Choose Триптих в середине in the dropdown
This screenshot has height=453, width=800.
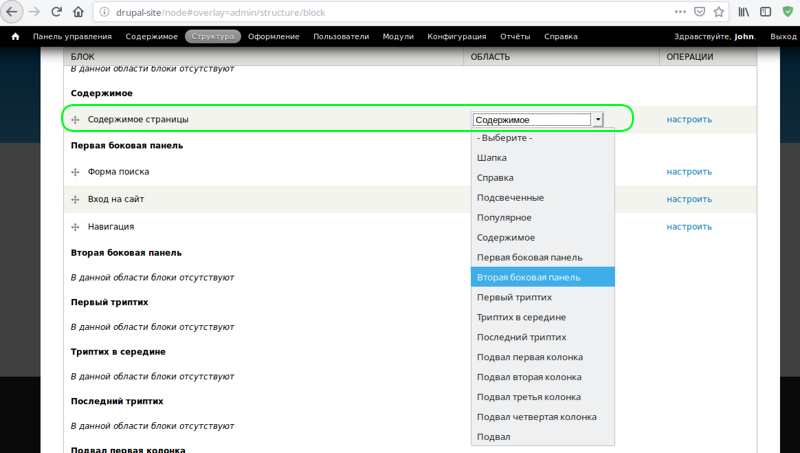click(543, 317)
